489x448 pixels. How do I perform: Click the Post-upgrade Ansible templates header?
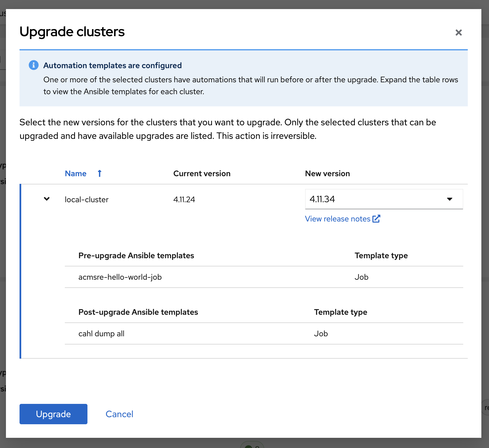pos(138,312)
